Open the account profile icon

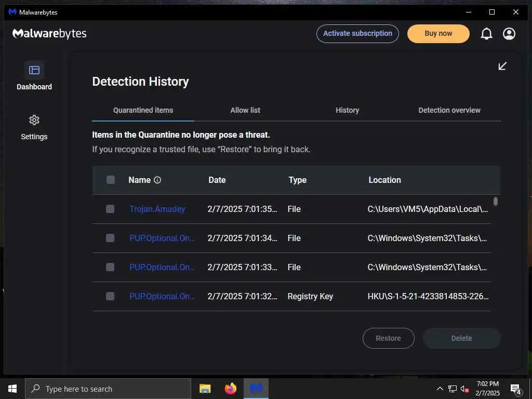pos(509,34)
